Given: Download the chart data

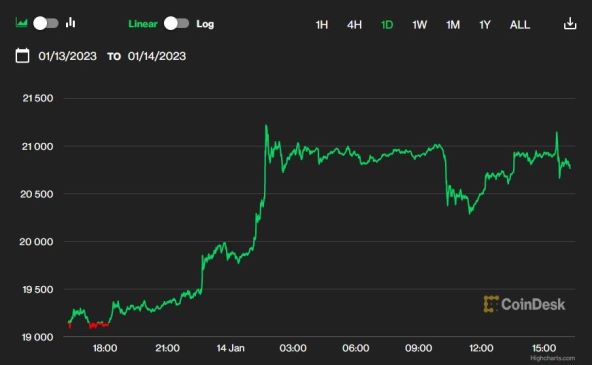Looking at the screenshot, I should click(x=570, y=23).
